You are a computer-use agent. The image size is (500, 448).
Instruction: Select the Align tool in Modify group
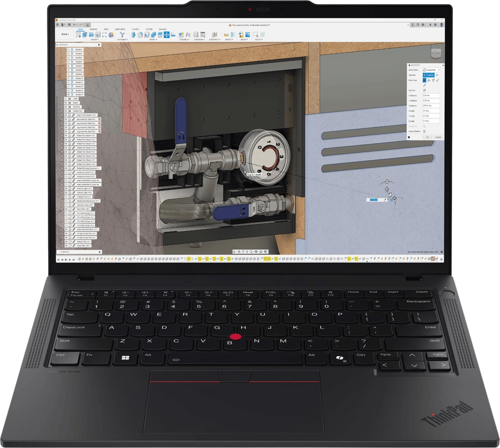coord(173,34)
